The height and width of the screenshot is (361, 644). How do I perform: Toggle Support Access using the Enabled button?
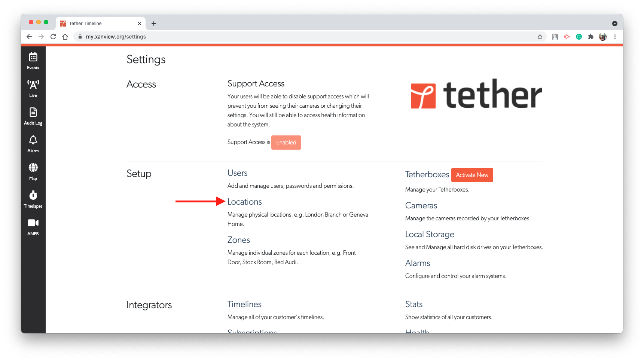(x=286, y=142)
